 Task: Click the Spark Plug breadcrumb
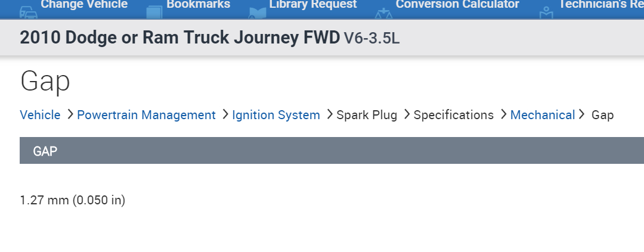367,115
